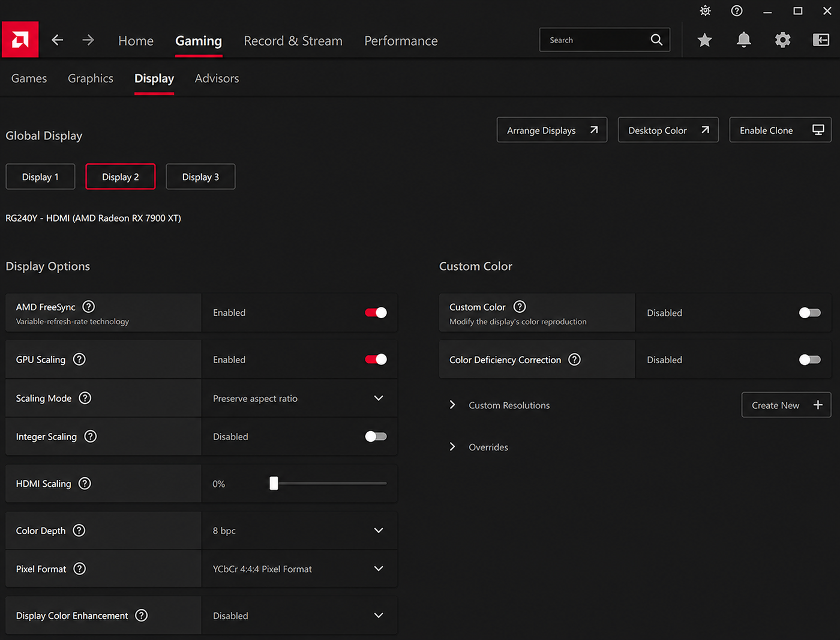Open Performance tab

401,41
